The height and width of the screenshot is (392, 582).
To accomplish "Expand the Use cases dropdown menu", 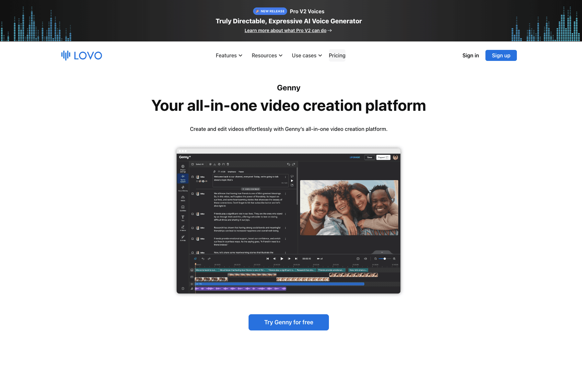I will point(307,55).
